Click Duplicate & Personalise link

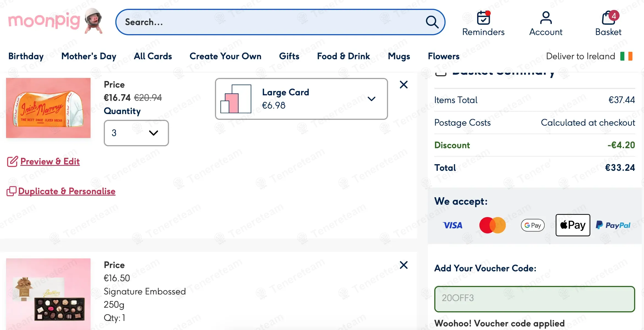click(x=67, y=191)
